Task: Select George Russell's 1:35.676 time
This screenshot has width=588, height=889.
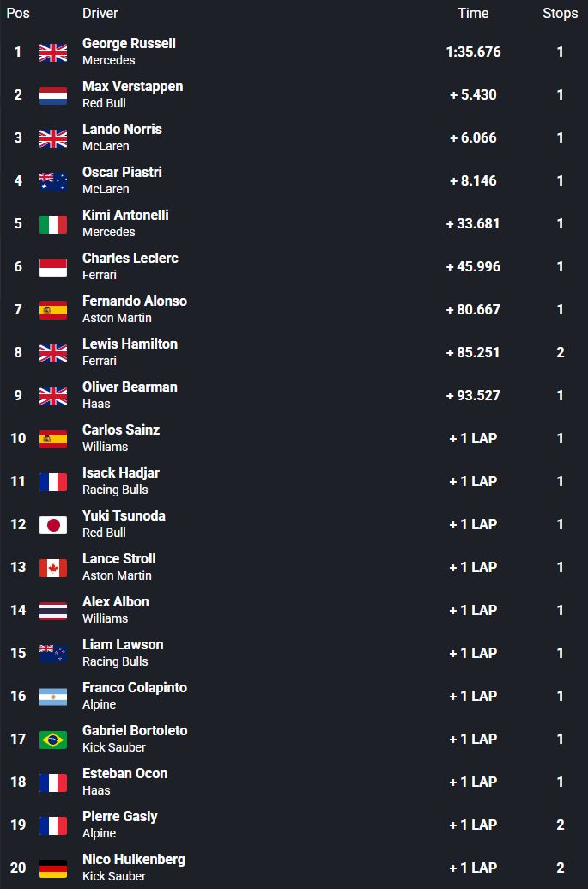Action: 473,52
